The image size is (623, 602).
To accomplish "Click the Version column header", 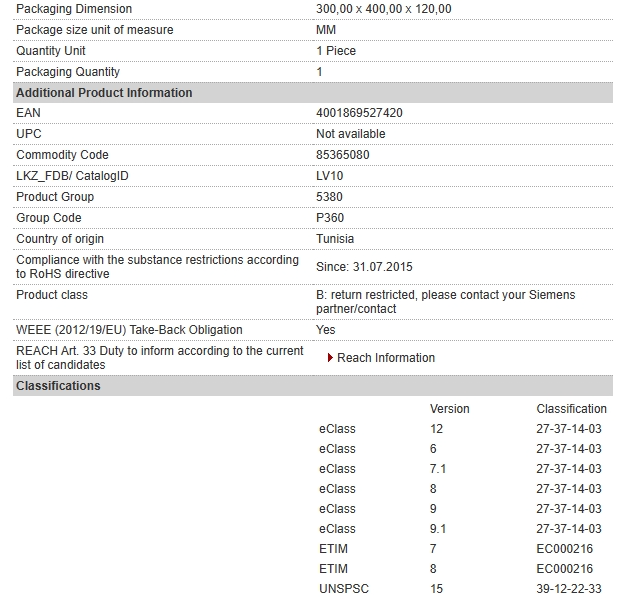I will click(449, 409).
